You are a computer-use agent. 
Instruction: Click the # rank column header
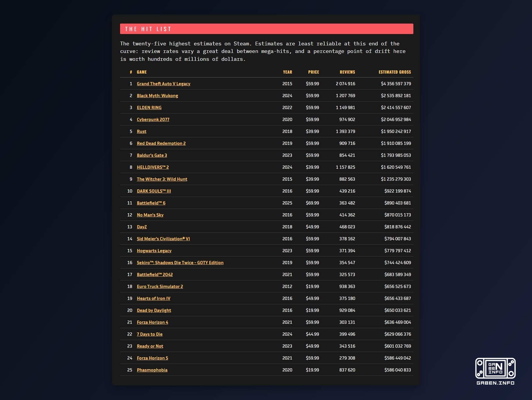point(131,72)
